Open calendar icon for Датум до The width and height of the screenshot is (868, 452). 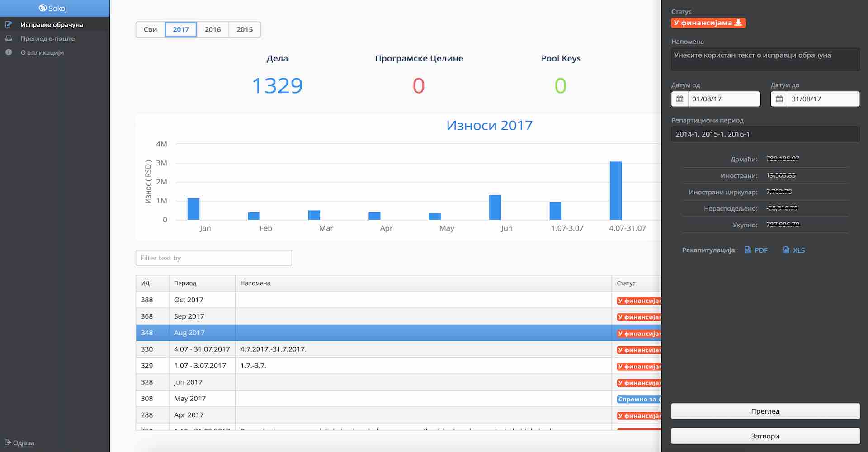tap(779, 99)
